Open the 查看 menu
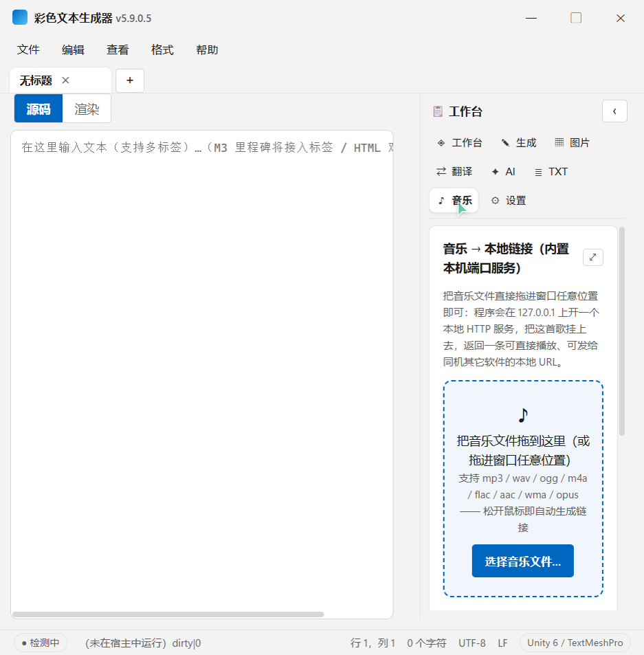 point(118,49)
